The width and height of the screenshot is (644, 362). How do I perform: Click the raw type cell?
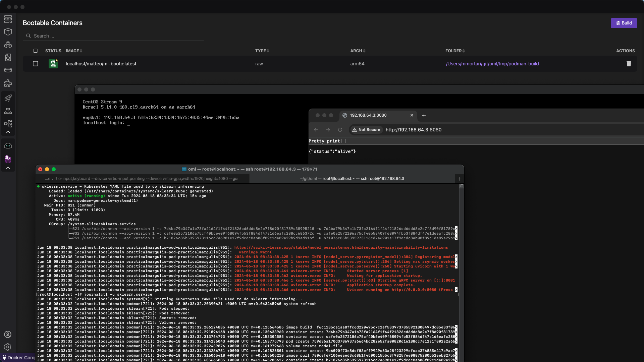pyautogui.click(x=259, y=64)
